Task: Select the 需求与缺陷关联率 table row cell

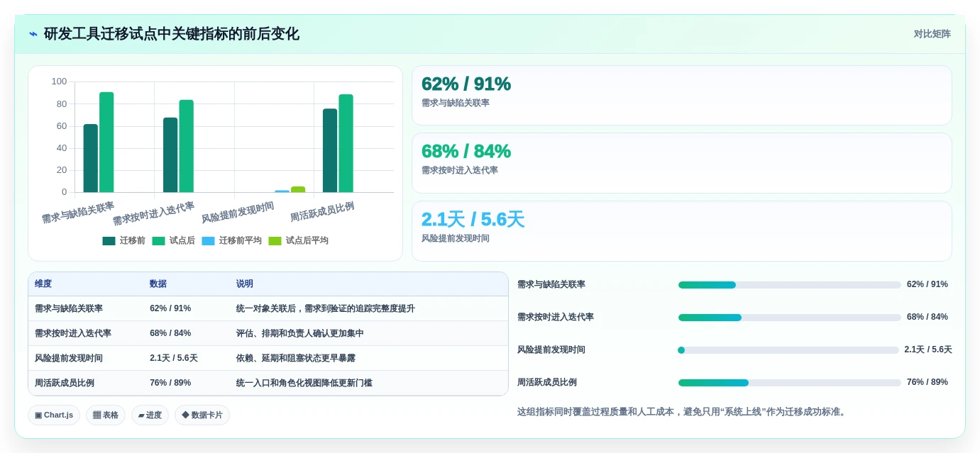Action: [86, 309]
